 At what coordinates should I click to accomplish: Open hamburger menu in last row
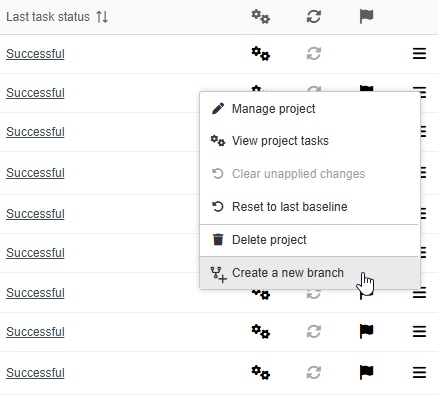419,372
